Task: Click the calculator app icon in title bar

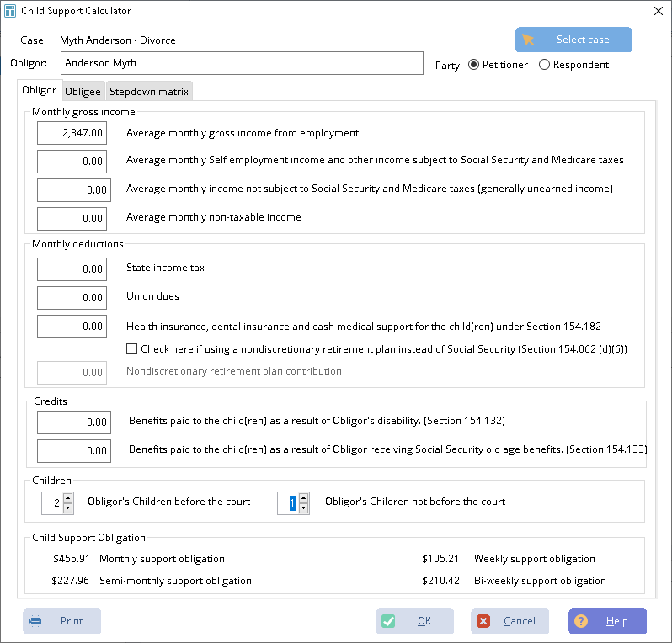Action: pos(10,11)
